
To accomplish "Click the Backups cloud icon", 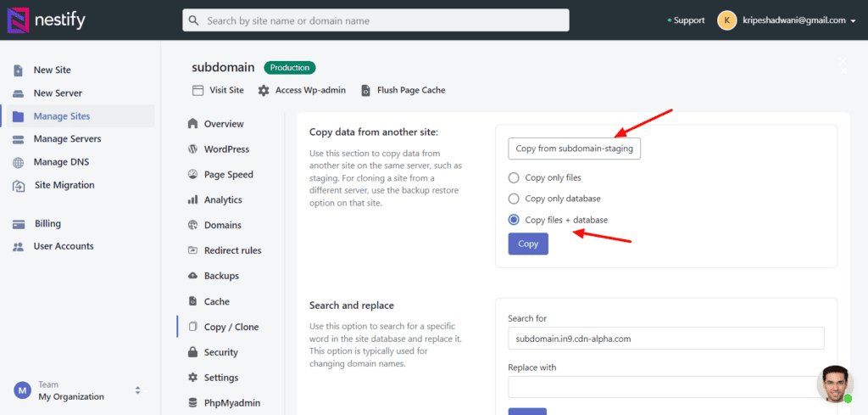I will coord(192,276).
